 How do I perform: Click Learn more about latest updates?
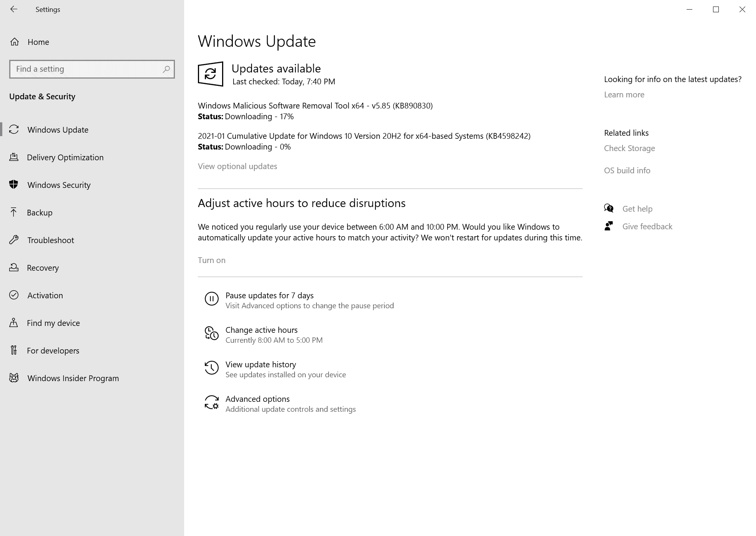tap(624, 94)
